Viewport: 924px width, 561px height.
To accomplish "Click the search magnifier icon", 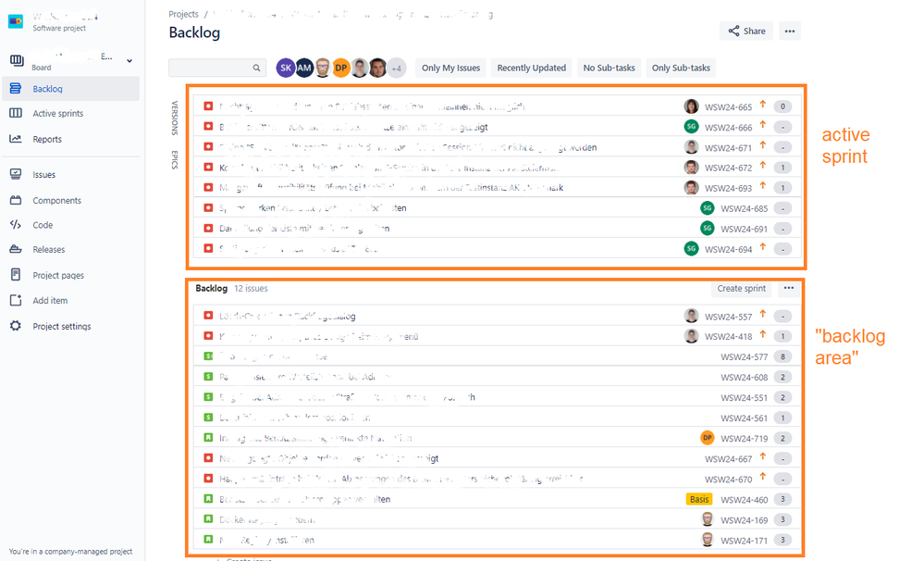I will coord(256,68).
